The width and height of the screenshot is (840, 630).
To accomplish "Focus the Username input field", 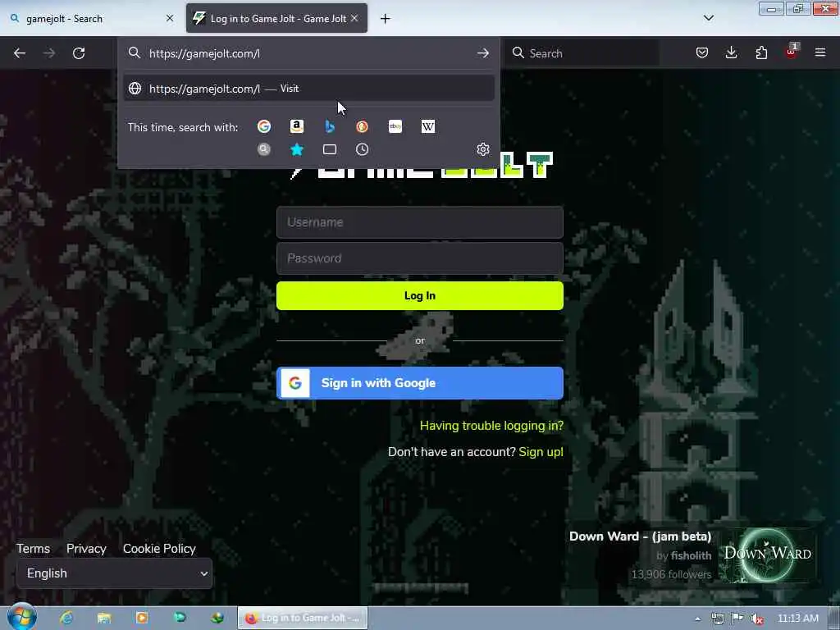I will (420, 222).
